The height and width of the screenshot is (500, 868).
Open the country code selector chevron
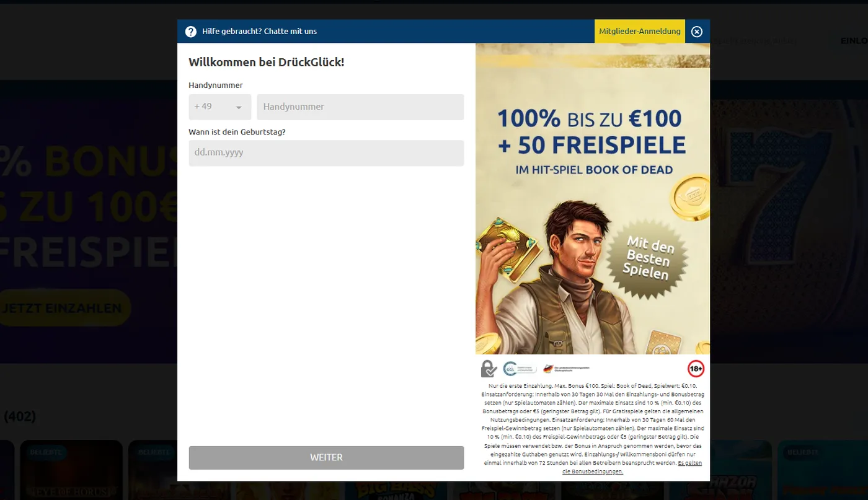tap(240, 107)
